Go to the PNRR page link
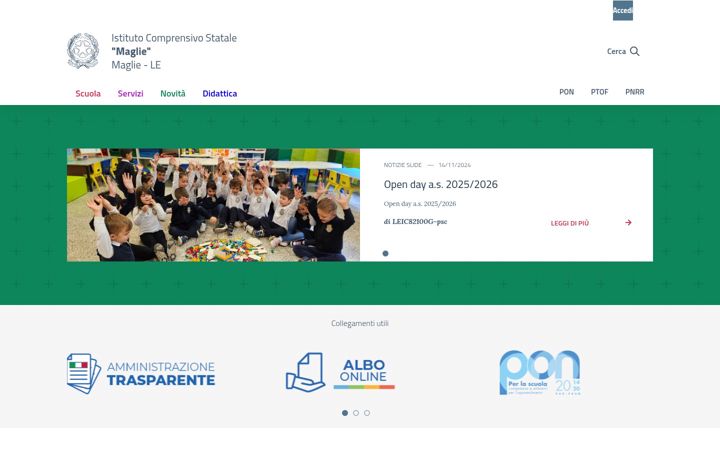This screenshot has height=450, width=720. 635,92
